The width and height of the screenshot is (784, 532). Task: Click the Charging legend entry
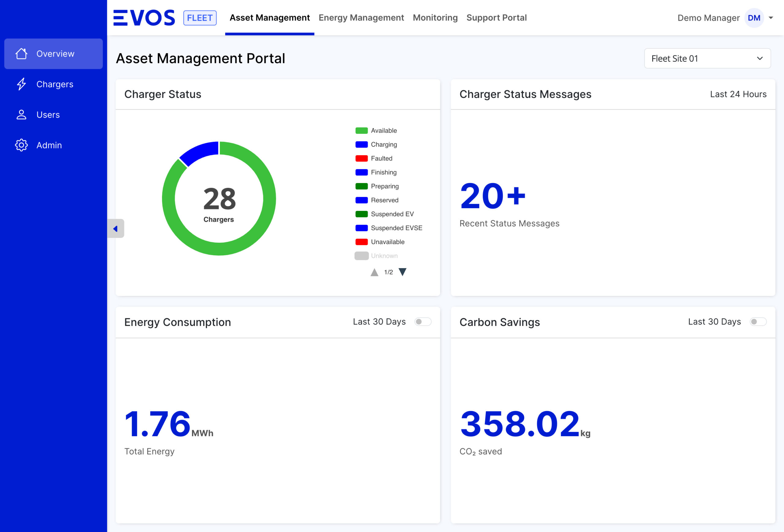[x=384, y=144]
